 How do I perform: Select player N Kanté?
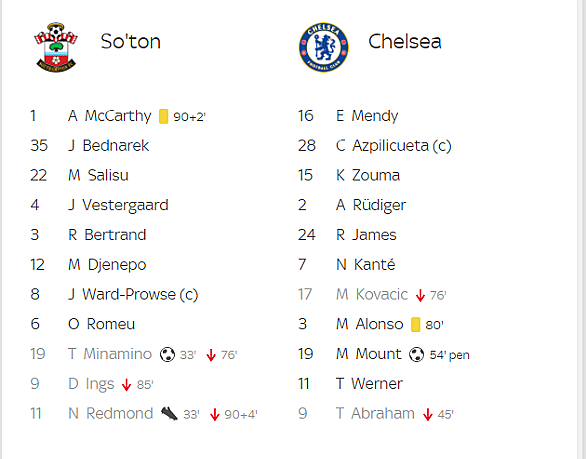pos(366,265)
